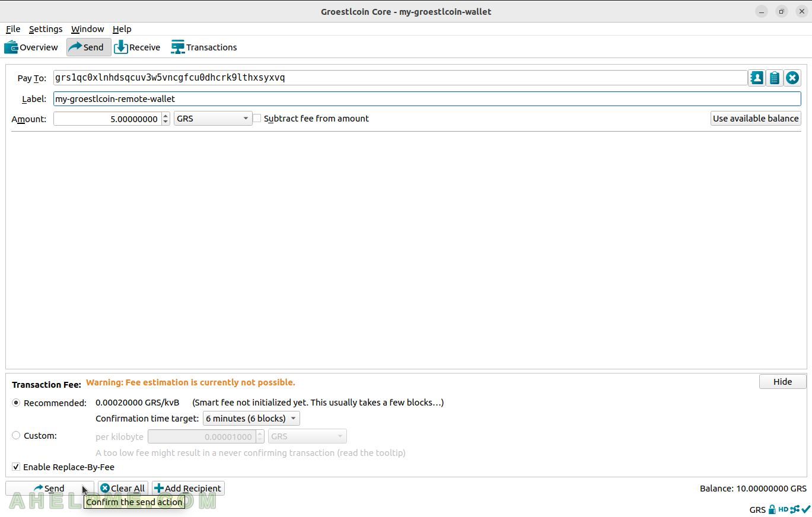Screen dimensions: 812x517
Task: Click the Balance: 10.00000000 GRS text
Action: point(753,489)
